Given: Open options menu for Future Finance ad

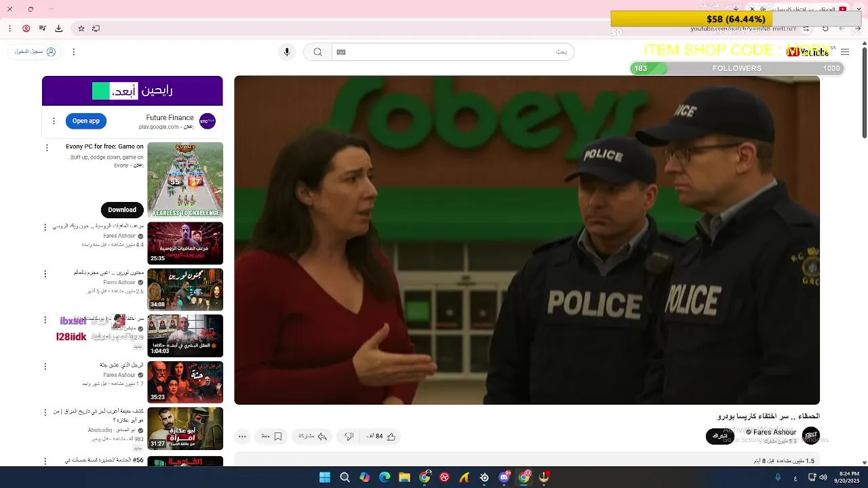Looking at the screenshot, I should click(54, 121).
